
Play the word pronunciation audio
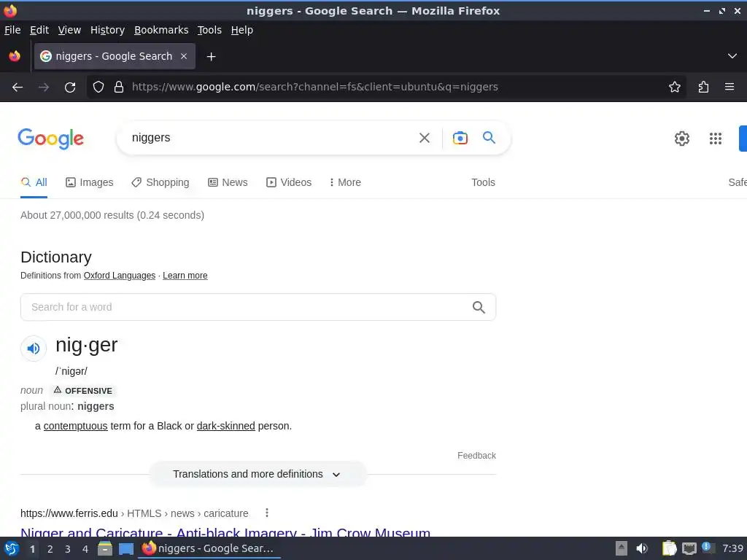[34, 349]
